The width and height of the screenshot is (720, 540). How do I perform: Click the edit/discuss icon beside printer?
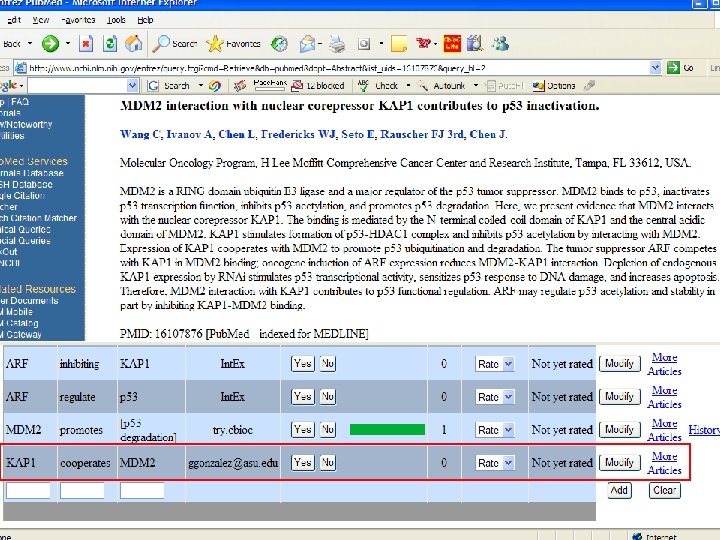(364, 44)
